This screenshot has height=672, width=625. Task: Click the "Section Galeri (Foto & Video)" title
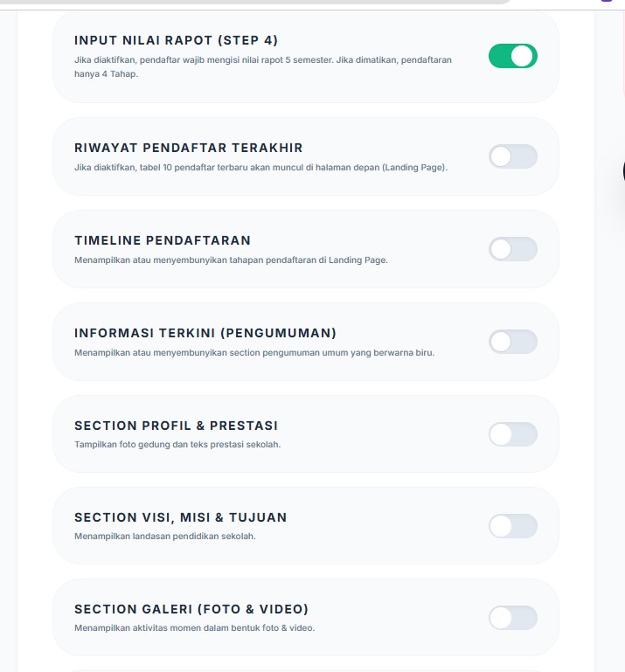(x=191, y=609)
